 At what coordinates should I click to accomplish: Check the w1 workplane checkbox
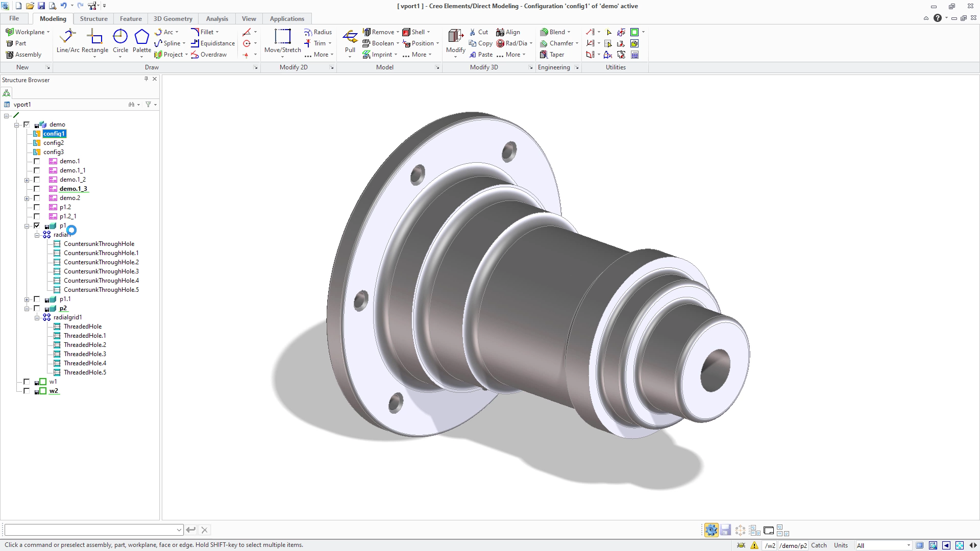tap(27, 382)
